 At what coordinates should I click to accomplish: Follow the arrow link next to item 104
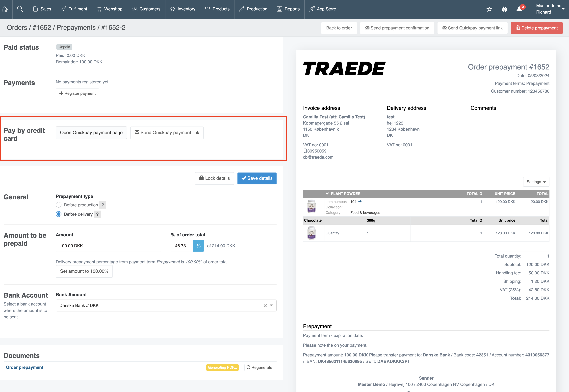pyautogui.click(x=360, y=201)
